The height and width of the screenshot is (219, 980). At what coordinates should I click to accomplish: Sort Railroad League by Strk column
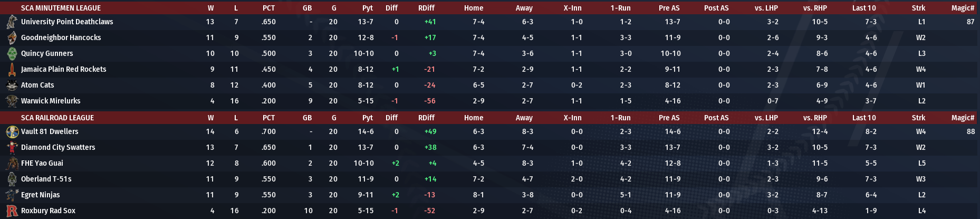coord(918,118)
